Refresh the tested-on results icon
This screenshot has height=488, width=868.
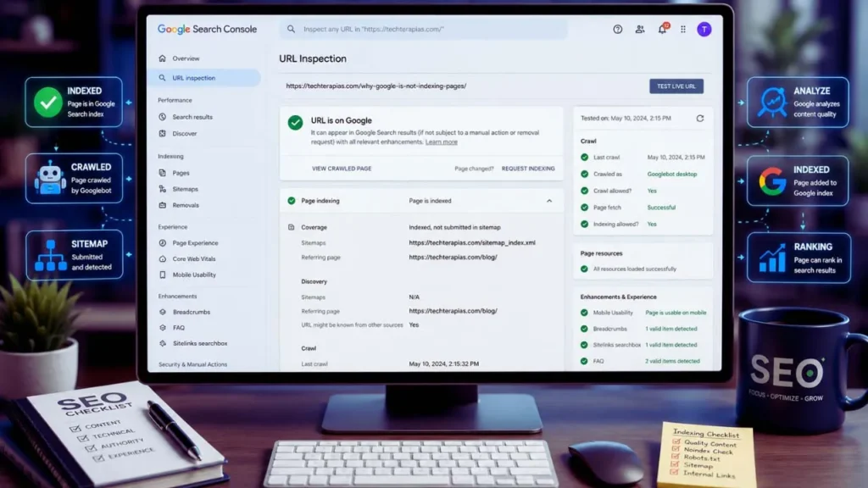(699, 119)
